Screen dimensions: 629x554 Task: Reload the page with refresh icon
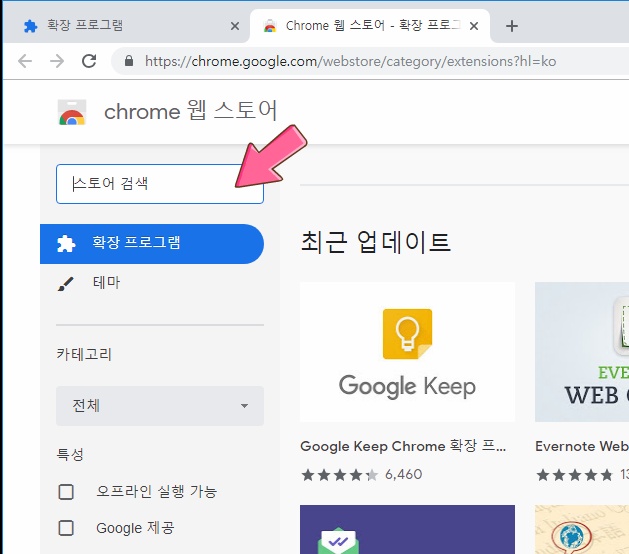tap(89, 61)
